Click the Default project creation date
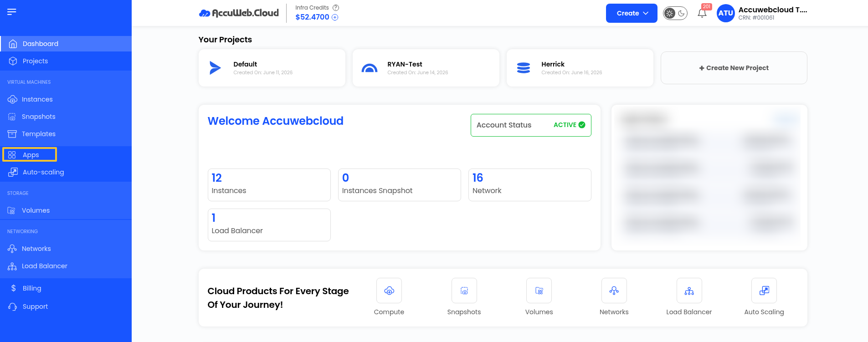This screenshot has height=342, width=868. 263,72
